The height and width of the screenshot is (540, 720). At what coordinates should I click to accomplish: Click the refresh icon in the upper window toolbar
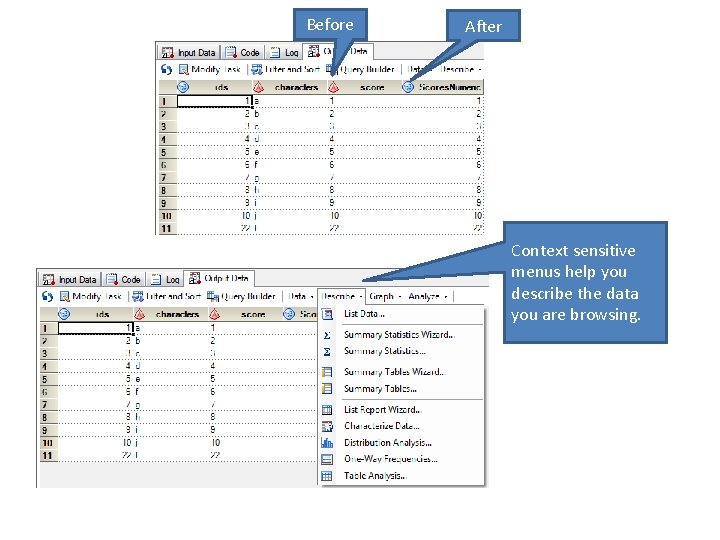pyautogui.click(x=166, y=69)
